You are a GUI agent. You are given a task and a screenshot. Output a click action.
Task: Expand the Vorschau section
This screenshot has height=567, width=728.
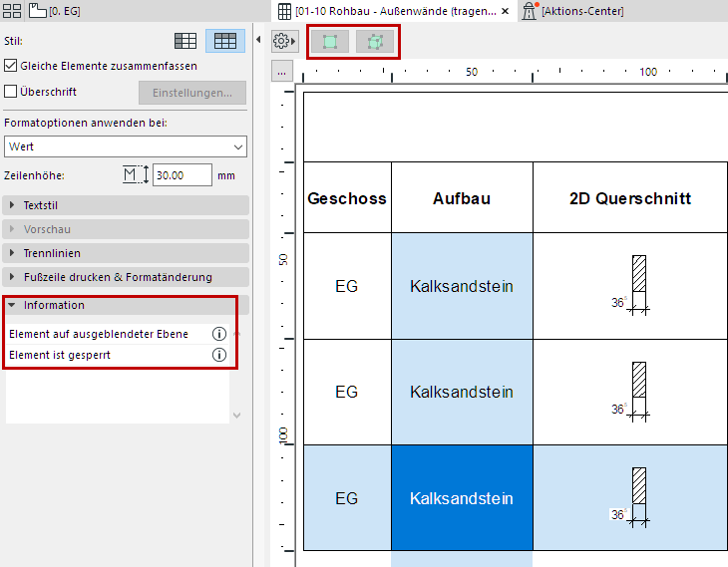point(126,229)
